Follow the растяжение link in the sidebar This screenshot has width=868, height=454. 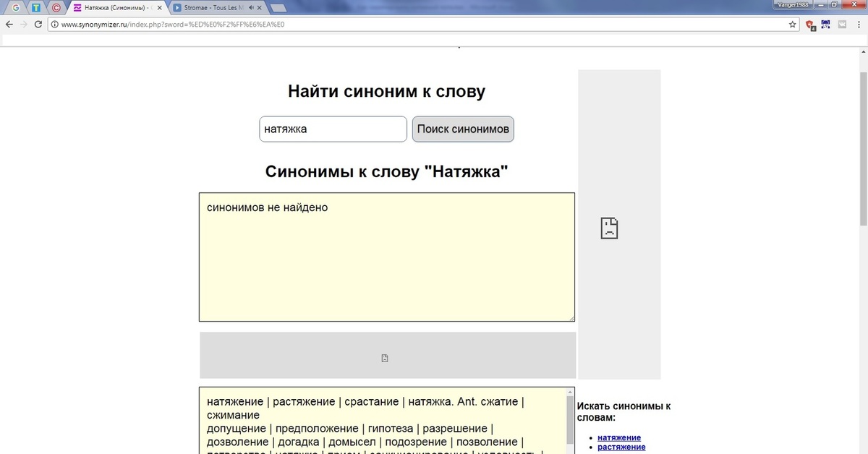(621, 447)
